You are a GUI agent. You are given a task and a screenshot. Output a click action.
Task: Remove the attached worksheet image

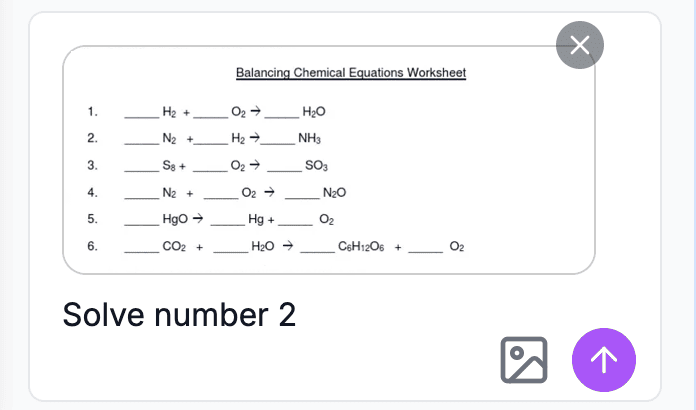click(x=579, y=44)
